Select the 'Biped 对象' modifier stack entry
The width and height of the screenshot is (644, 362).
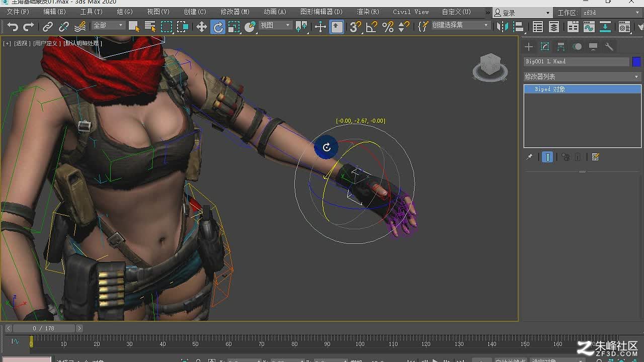[x=582, y=89]
